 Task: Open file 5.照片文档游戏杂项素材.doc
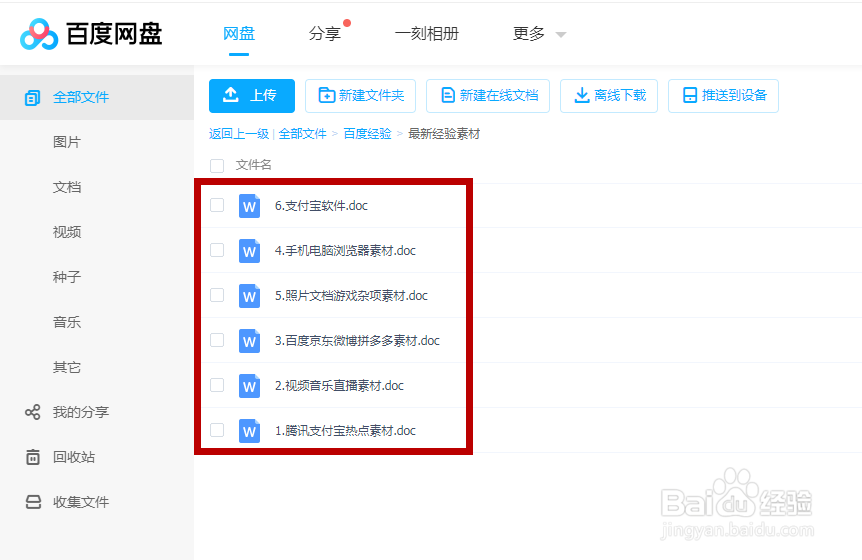click(351, 296)
